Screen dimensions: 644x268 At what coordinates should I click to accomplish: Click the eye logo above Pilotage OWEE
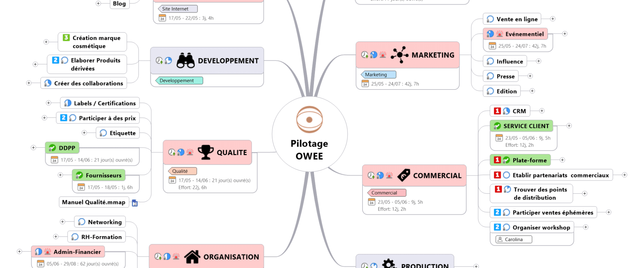pos(309,120)
